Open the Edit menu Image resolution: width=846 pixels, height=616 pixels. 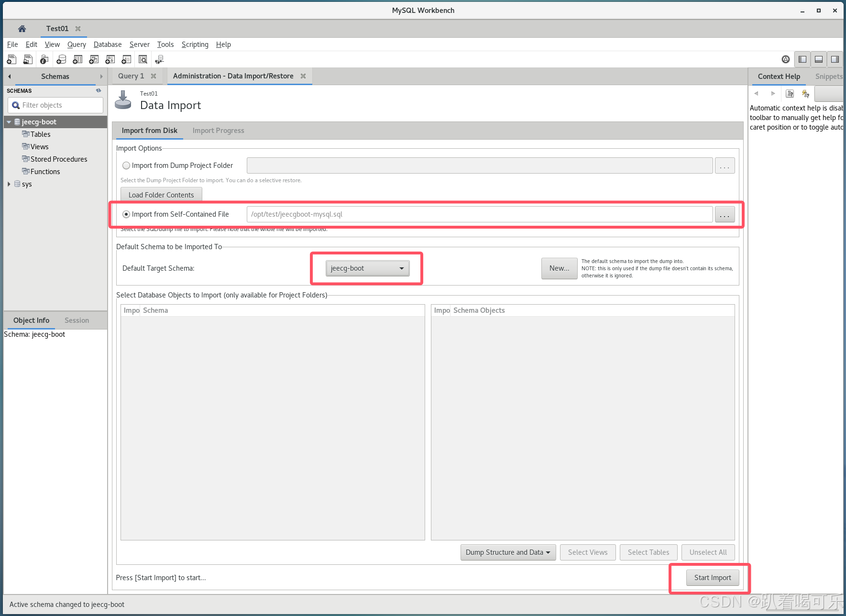[x=32, y=44]
